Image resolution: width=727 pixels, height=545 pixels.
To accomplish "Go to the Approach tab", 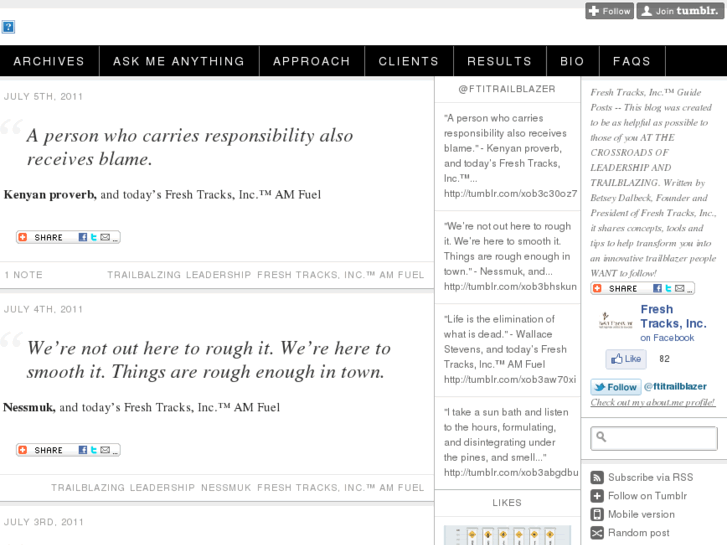I will point(312,61).
